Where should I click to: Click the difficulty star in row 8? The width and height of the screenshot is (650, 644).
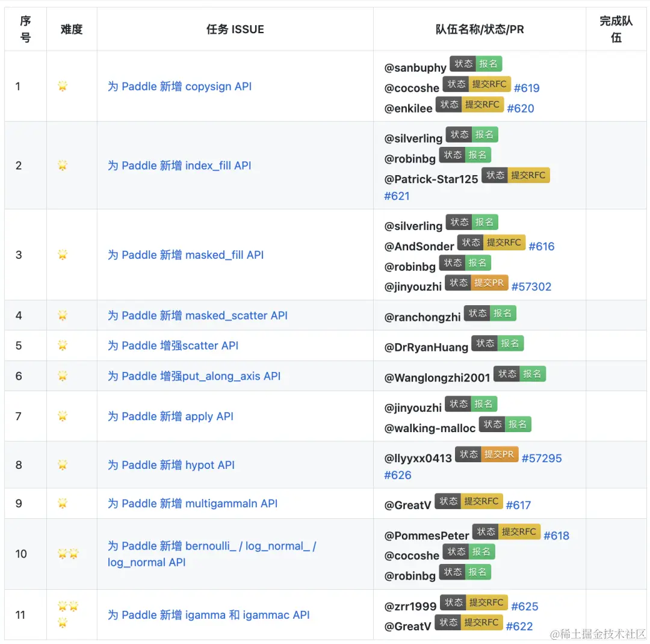click(x=63, y=465)
